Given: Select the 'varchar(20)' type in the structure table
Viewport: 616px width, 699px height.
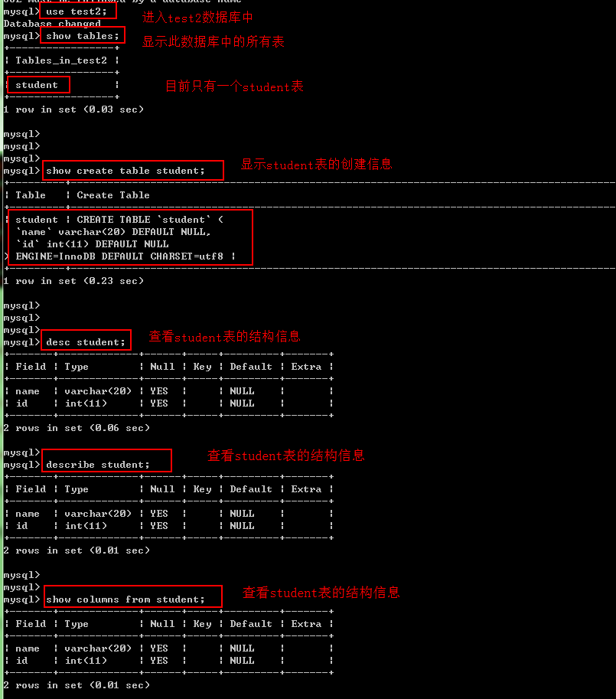Looking at the screenshot, I should click(98, 390).
